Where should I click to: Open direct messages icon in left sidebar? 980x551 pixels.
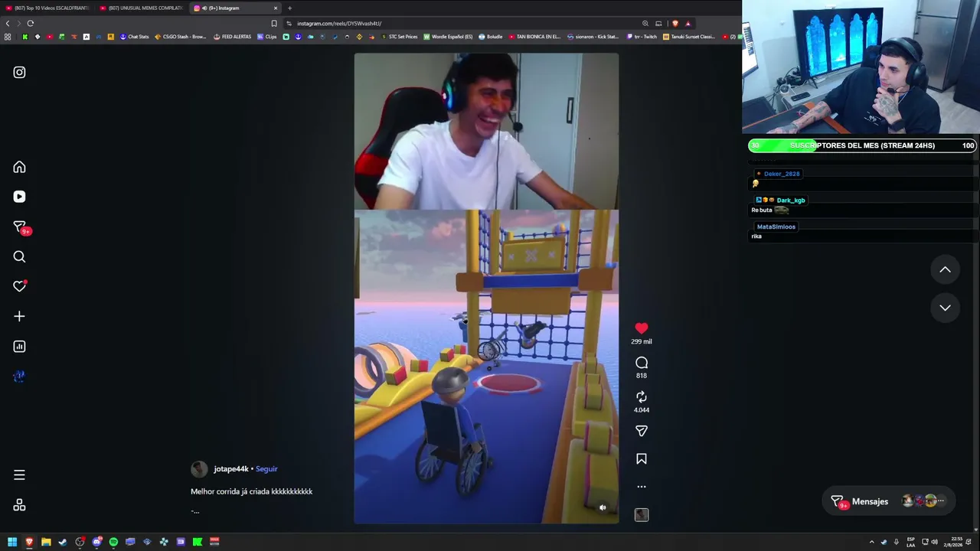coord(20,227)
